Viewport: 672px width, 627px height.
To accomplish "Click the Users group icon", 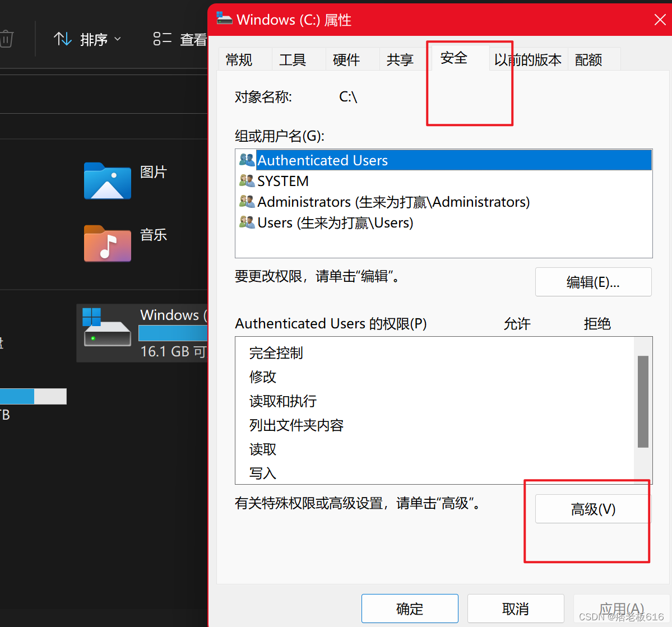I will click(x=247, y=222).
